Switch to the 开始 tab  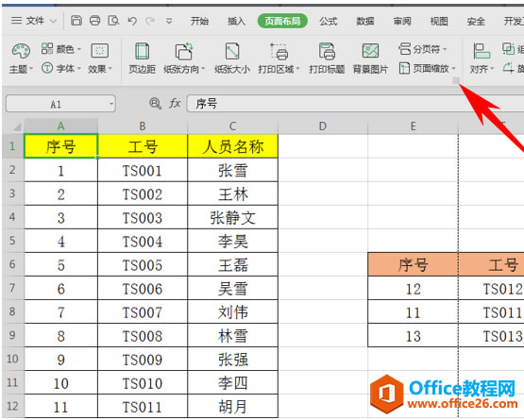click(x=199, y=22)
